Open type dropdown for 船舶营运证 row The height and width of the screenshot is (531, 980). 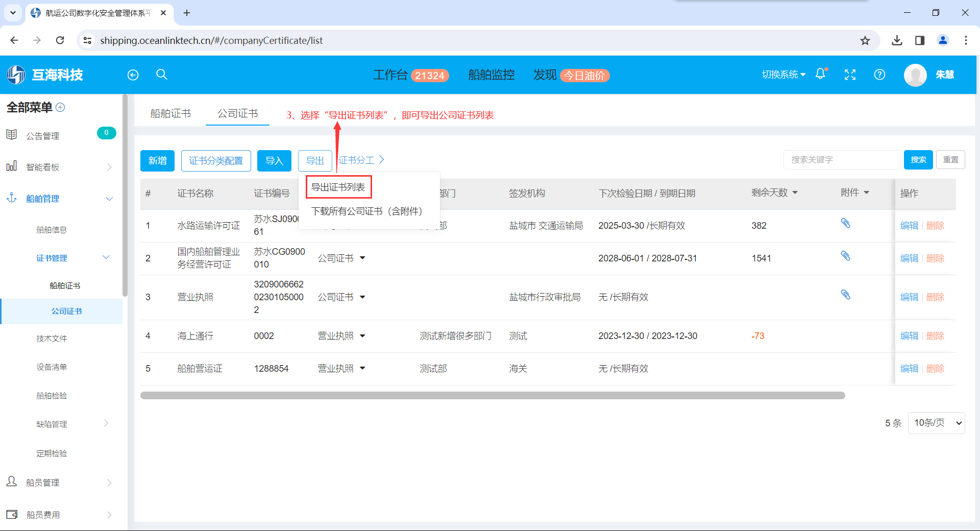pyautogui.click(x=362, y=368)
